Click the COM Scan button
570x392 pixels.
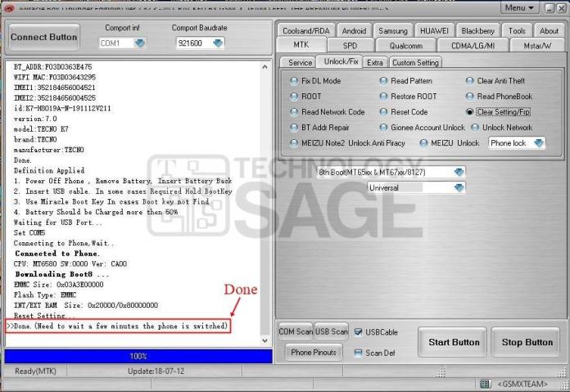point(296,331)
